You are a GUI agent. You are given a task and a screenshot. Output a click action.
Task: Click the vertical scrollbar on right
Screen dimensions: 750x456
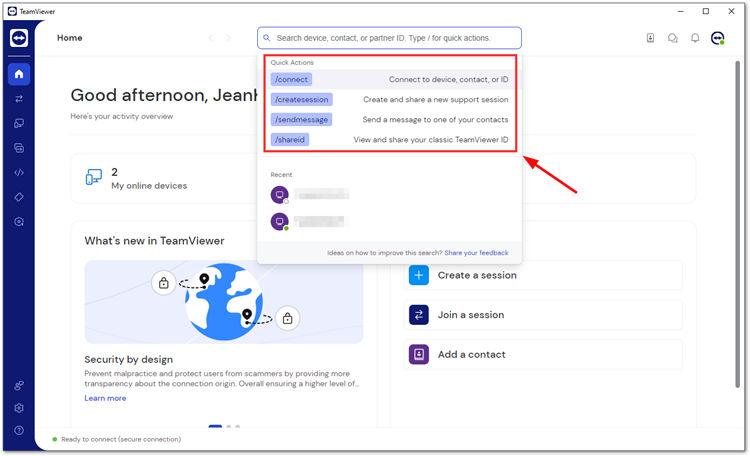(737, 224)
